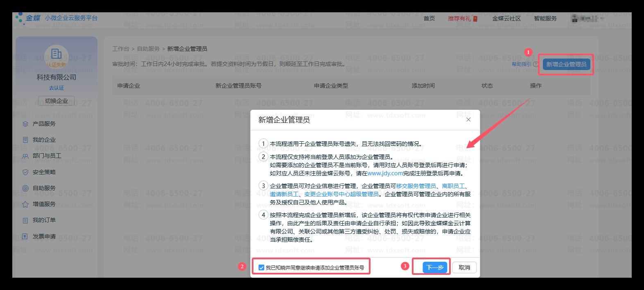This screenshot has width=644, height=290.
Task: Click the 产品服务 layers icon in sidebar
Action: (25, 124)
